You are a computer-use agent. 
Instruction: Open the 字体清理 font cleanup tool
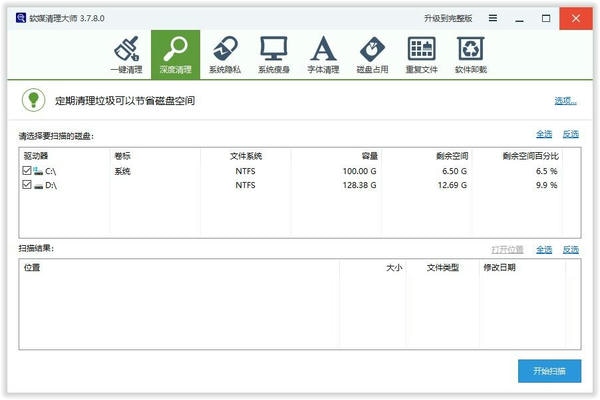point(323,55)
